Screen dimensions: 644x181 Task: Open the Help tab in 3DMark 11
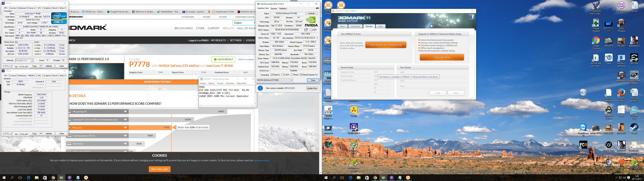pos(380,26)
